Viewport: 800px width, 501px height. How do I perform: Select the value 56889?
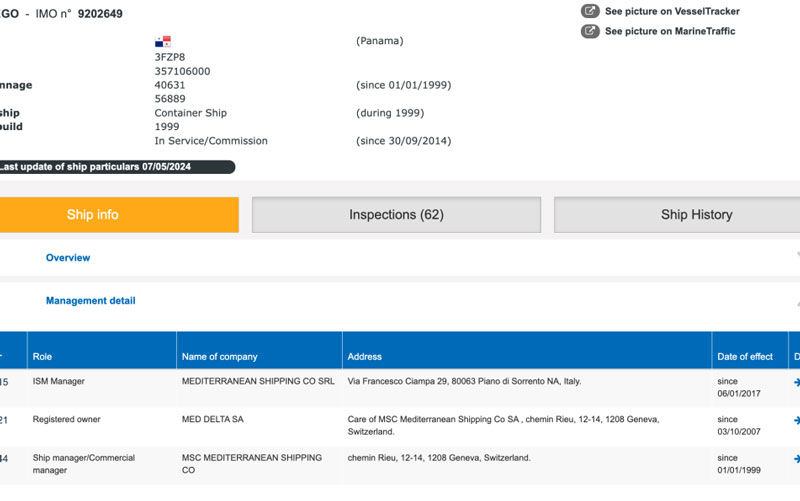click(170, 99)
